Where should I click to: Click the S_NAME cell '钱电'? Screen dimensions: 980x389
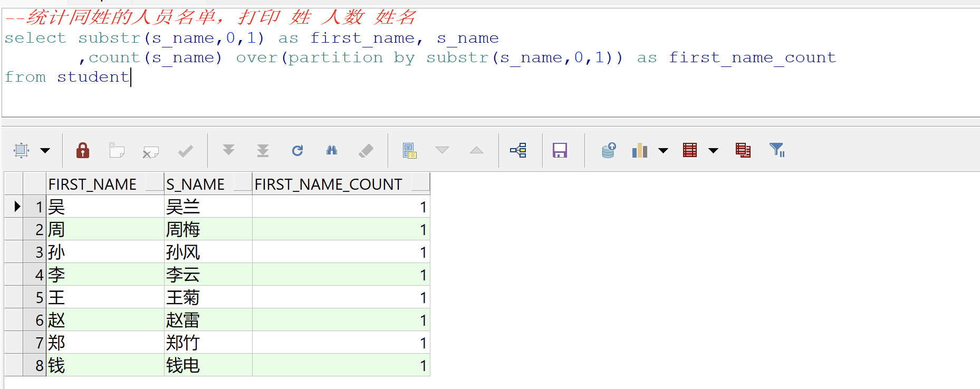208,365
